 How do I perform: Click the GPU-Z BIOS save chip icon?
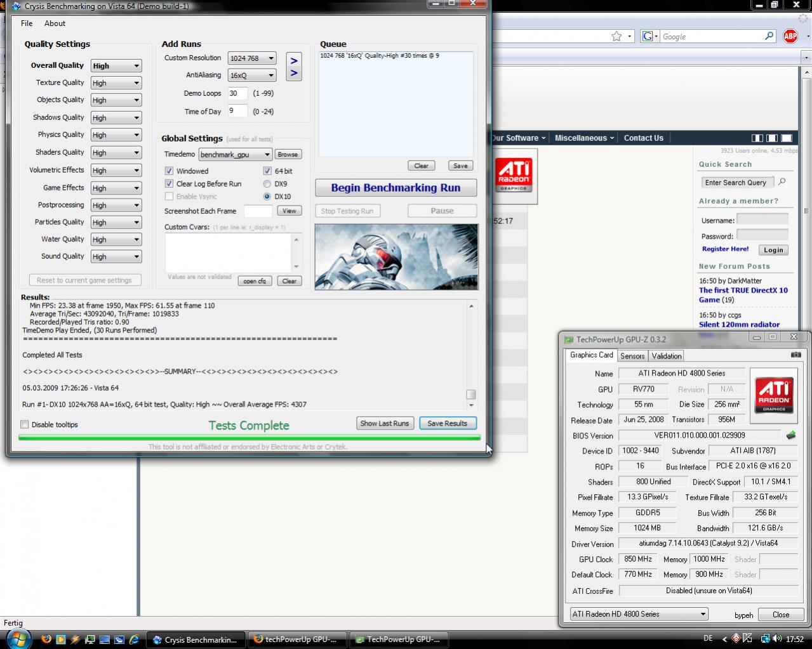coord(790,435)
